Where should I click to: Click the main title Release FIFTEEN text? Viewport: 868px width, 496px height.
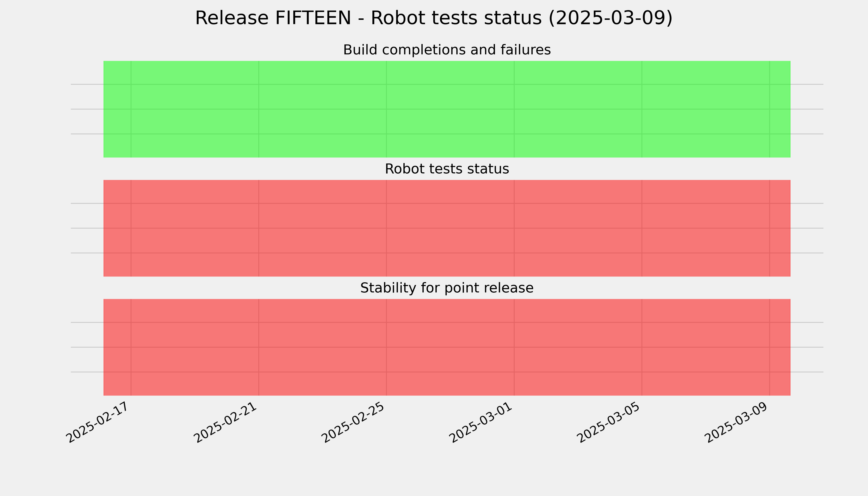click(x=273, y=18)
